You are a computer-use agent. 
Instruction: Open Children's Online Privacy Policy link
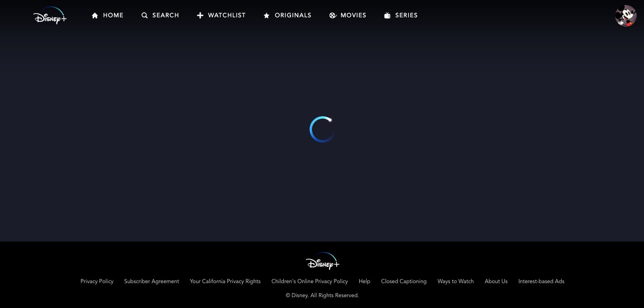(x=310, y=281)
